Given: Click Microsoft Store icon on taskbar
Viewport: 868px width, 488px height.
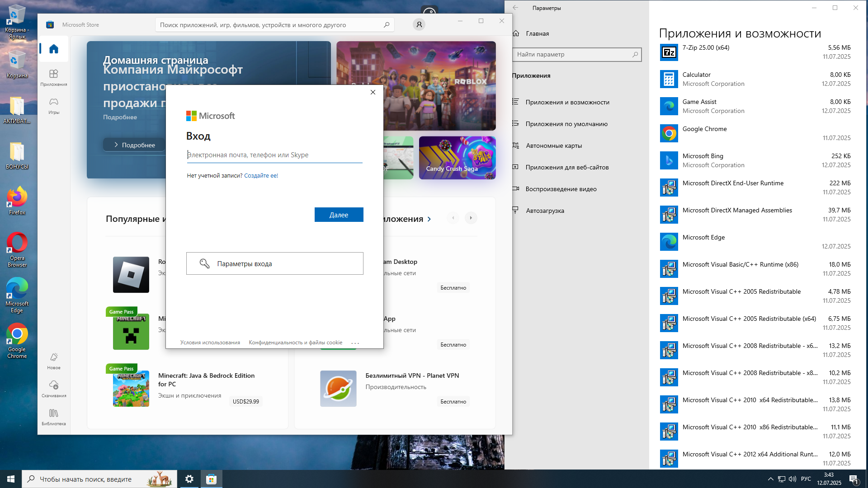Looking at the screenshot, I should pyautogui.click(x=211, y=479).
